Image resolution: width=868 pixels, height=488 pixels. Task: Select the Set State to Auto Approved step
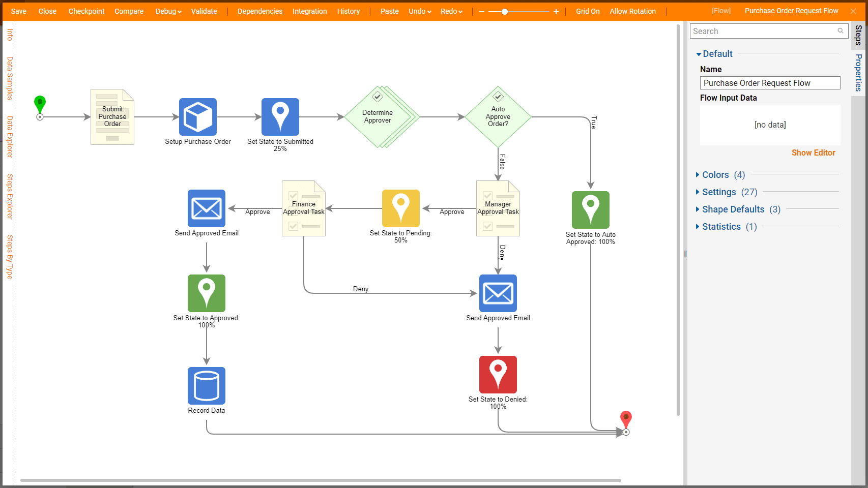point(591,210)
